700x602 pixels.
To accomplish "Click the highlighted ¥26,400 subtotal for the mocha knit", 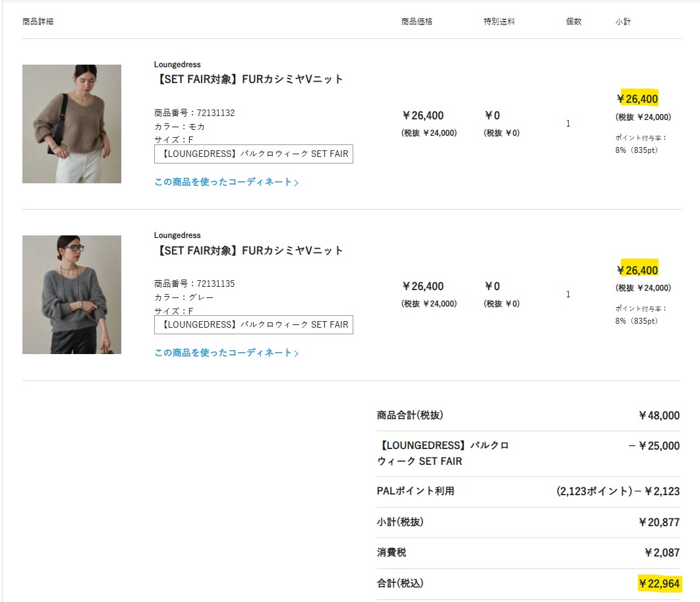I will point(637,99).
